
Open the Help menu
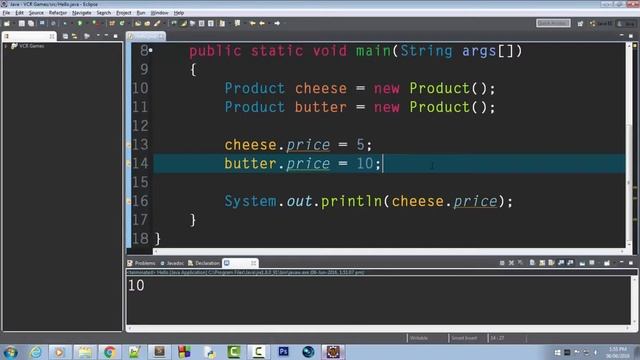(179, 13)
